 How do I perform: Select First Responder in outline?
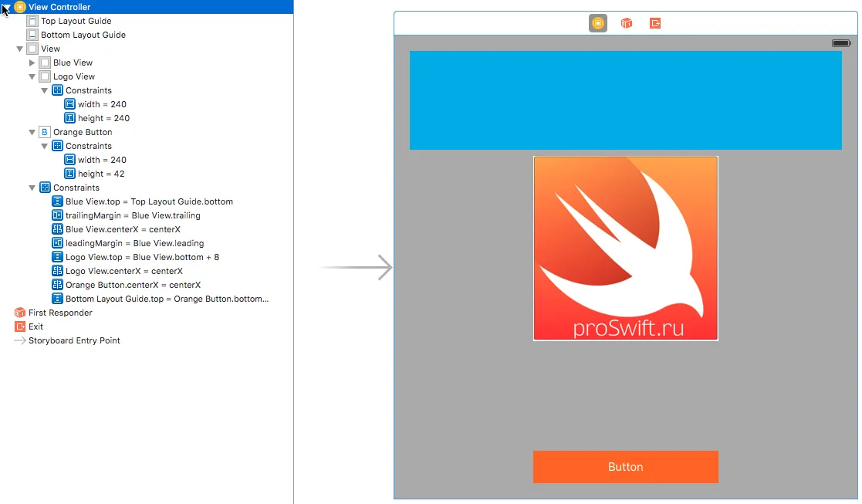point(60,313)
